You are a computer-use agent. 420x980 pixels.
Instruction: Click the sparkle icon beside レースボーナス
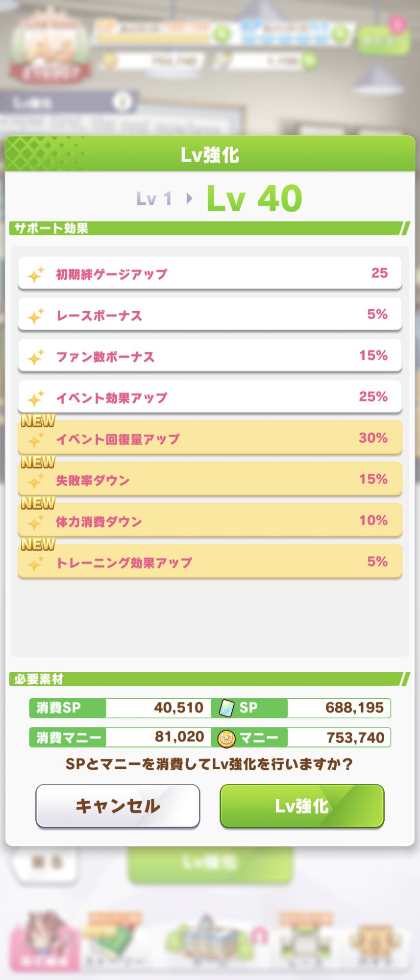tap(35, 316)
